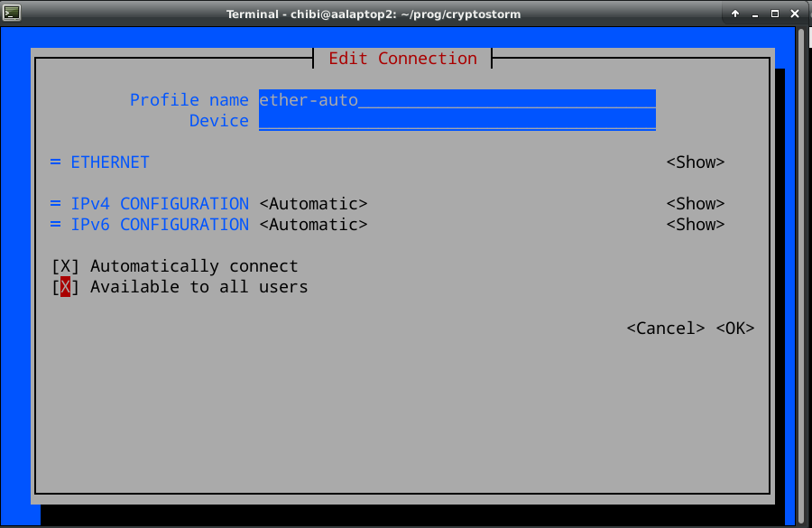Click the ETHERNET section label
Image resolution: width=812 pixels, height=528 pixels.
pyautogui.click(x=109, y=162)
